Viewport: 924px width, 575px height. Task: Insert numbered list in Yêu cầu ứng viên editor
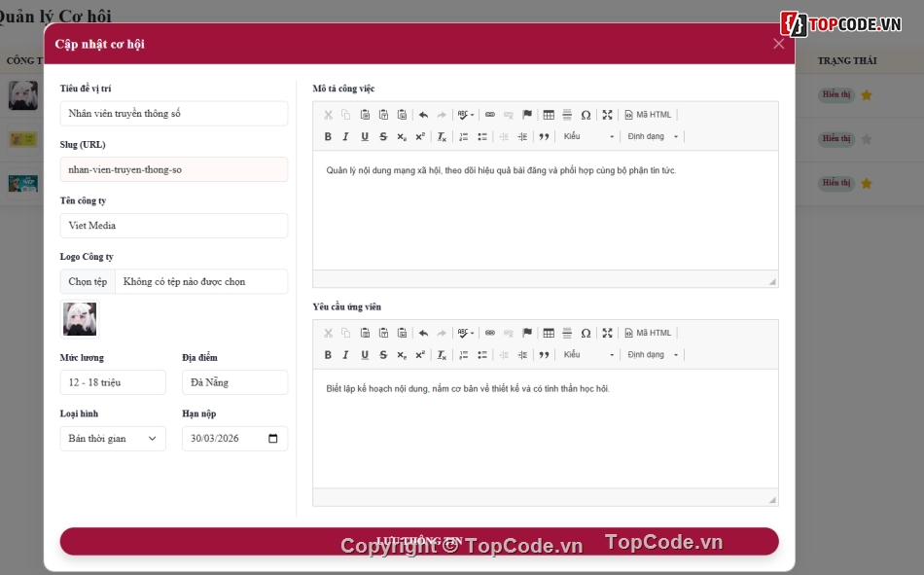[464, 355]
